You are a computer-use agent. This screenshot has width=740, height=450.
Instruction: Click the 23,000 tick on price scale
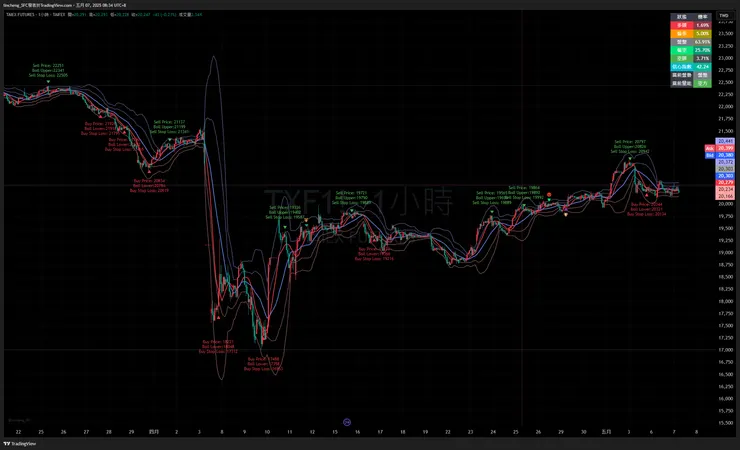725,58
